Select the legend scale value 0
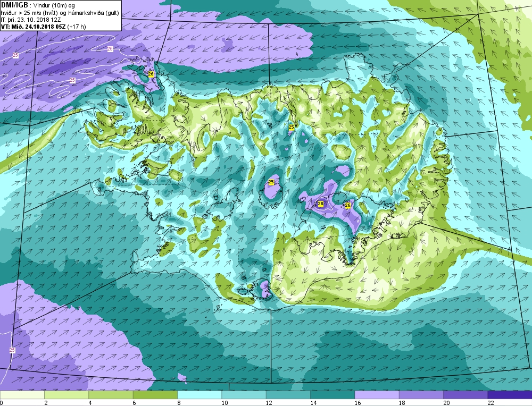The image size is (532, 406). click(x=2, y=403)
